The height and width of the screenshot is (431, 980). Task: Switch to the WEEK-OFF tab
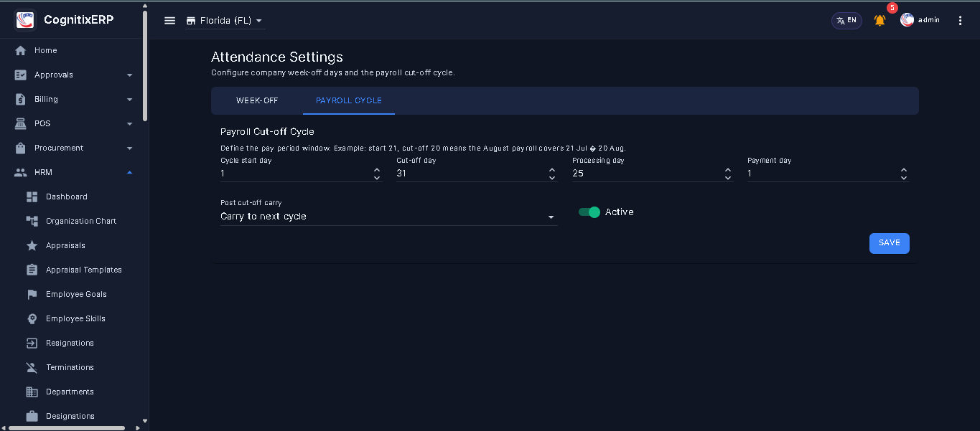[x=257, y=101]
